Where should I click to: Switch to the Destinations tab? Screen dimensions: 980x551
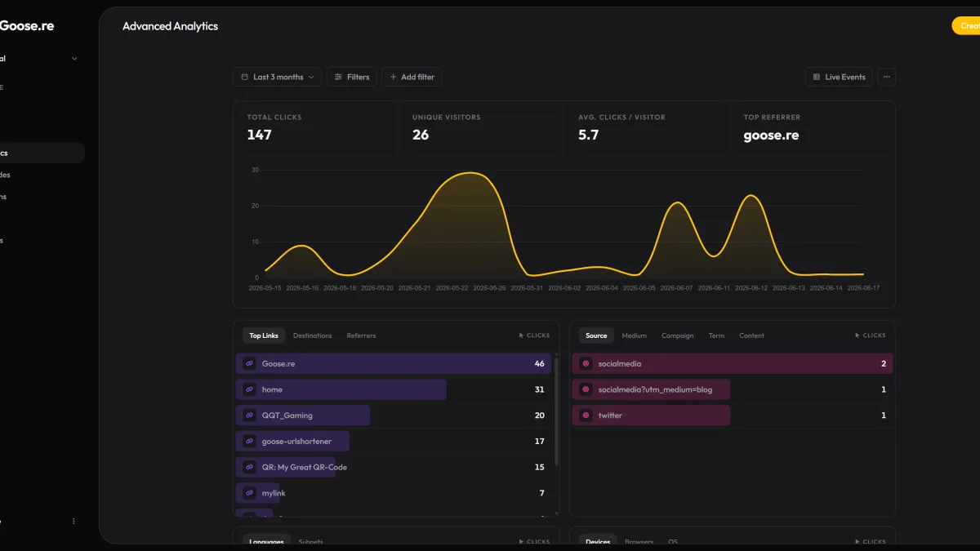pos(313,335)
